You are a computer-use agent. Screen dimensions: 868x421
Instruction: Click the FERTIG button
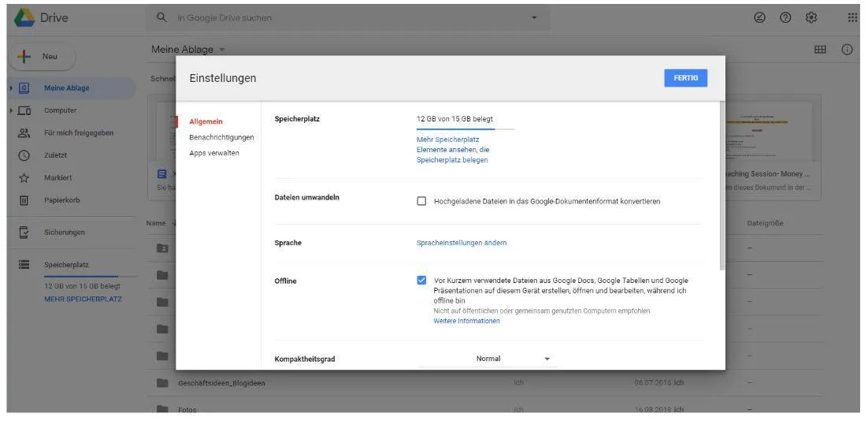coord(686,78)
